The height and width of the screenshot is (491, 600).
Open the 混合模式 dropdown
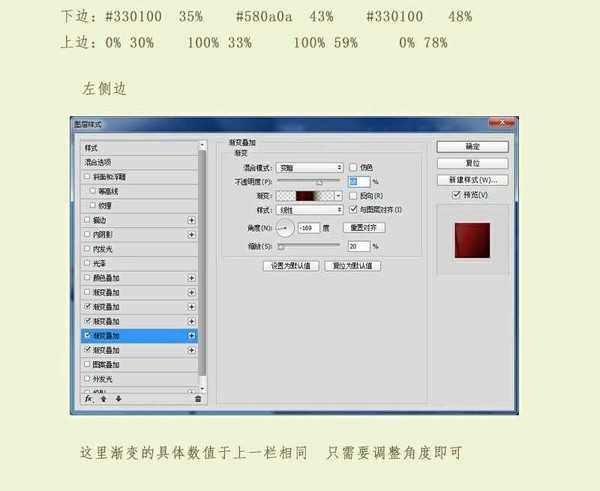tap(310, 168)
